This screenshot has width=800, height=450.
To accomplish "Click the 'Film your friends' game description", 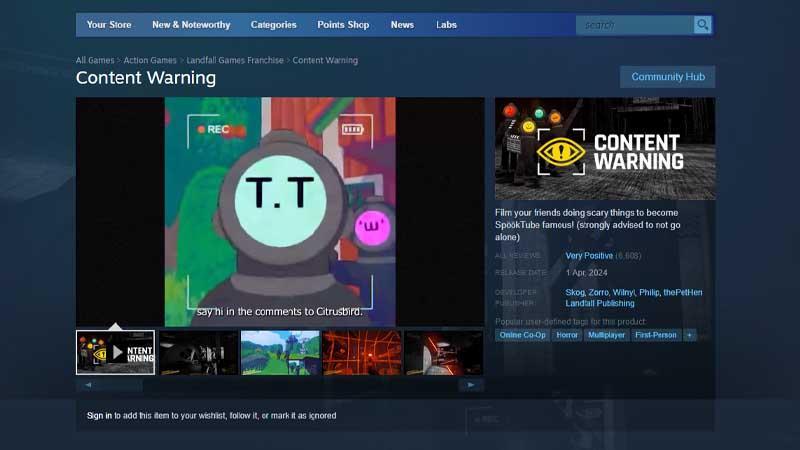I will pyautogui.click(x=588, y=225).
